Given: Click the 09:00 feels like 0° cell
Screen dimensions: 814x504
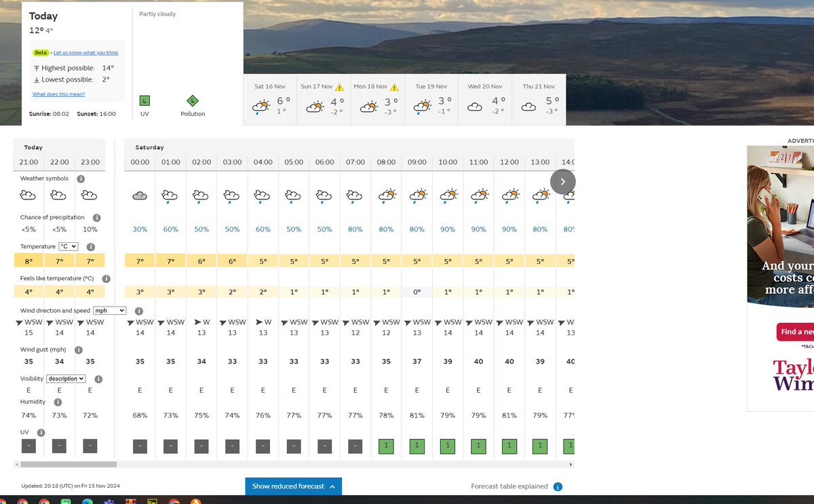Looking at the screenshot, I should click(417, 292).
